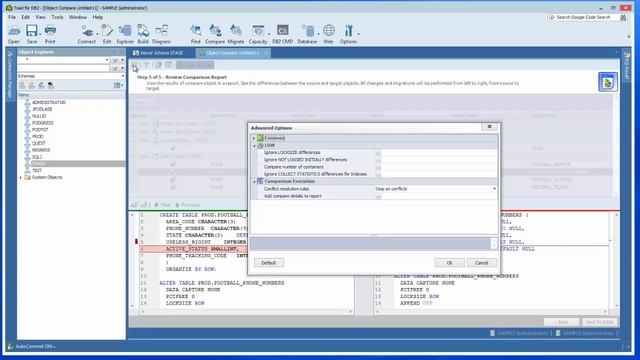Open the File menu
Screen dimensions: 640x360
pyautogui.click(x=12, y=17)
